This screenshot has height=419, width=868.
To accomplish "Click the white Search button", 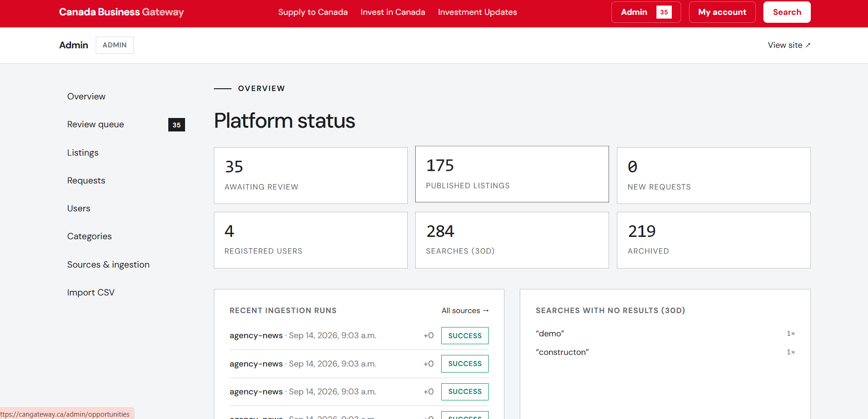I will pyautogui.click(x=787, y=12).
